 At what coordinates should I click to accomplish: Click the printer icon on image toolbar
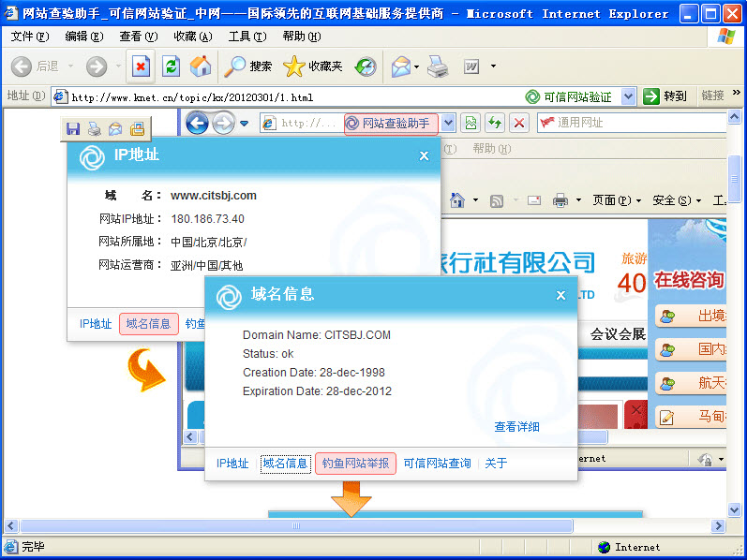click(x=95, y=128)
